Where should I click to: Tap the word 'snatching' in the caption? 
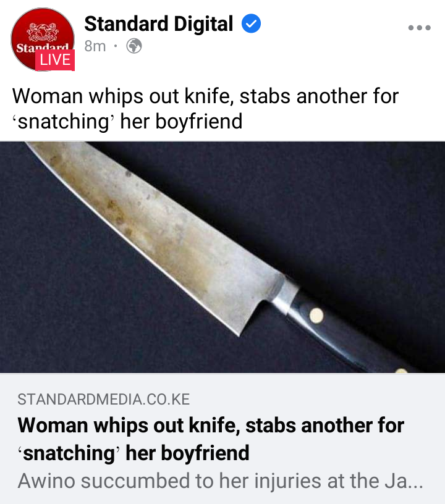tap(63, 122)
